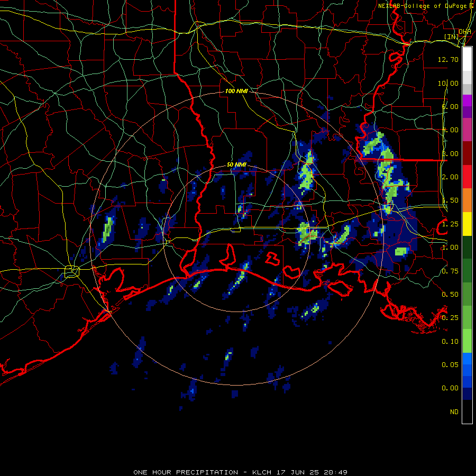Click the OHA product label
The height and width of the screenshot is (476, 476).
465,32
